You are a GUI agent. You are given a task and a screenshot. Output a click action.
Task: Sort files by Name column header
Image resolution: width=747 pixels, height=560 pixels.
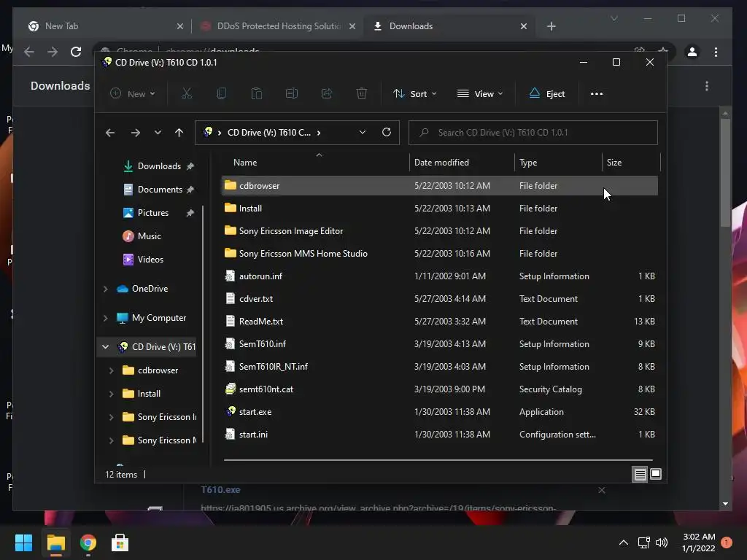(x=314, y=163)
